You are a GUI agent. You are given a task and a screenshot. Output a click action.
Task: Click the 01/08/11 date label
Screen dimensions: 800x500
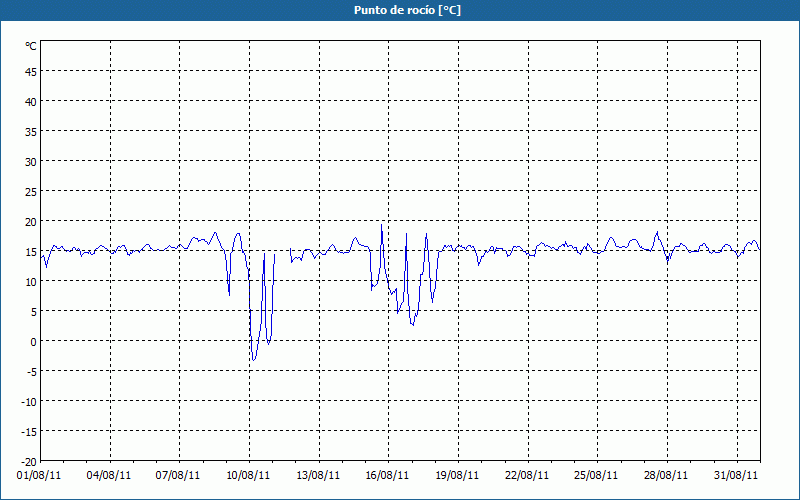click(39, 475)
